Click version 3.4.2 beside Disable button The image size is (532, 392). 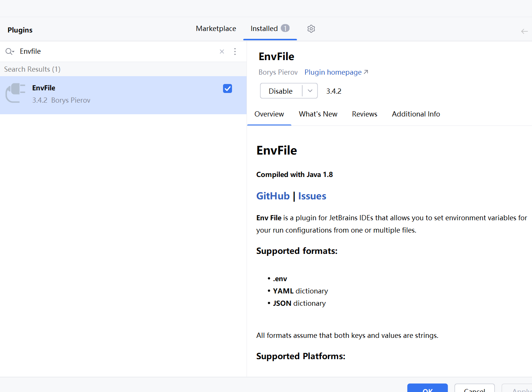[x=334, y=91]
